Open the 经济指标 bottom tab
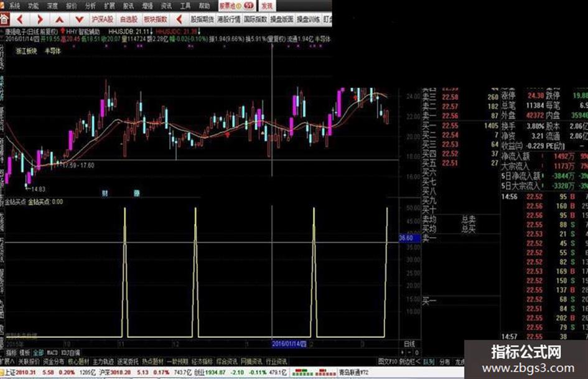The height and width of the screenshot is (379, 588). click(202, 362)
